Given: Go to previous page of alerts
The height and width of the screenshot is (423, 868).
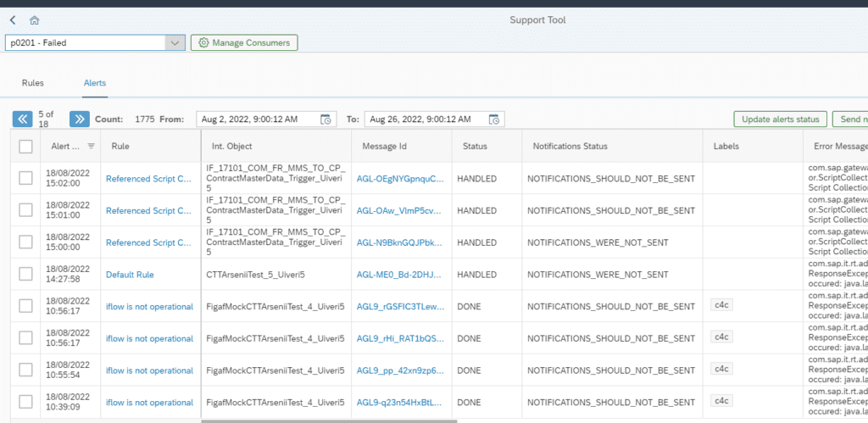Looking at the screenshot, I should (23, 119).
